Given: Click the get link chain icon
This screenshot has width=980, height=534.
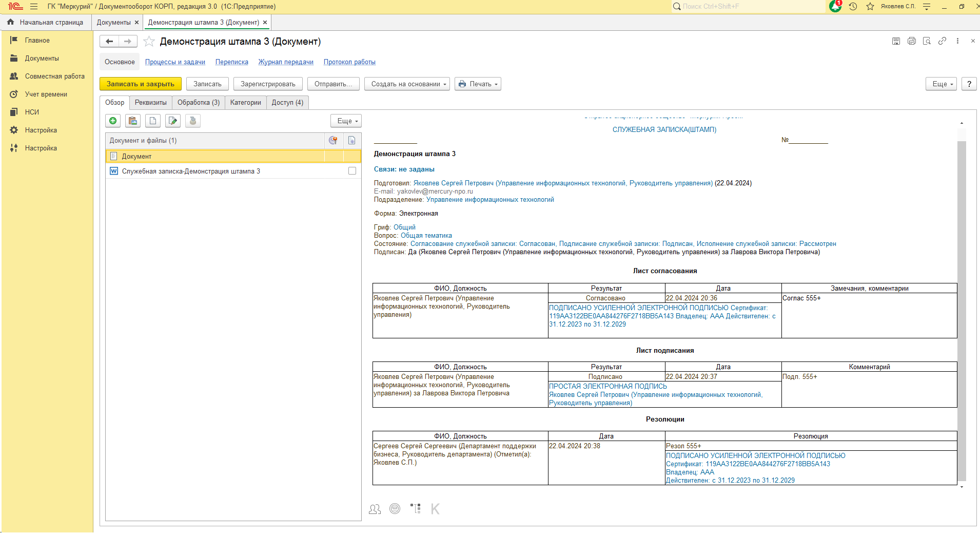Looking at the screenshot, I should [x=942, y=41].
